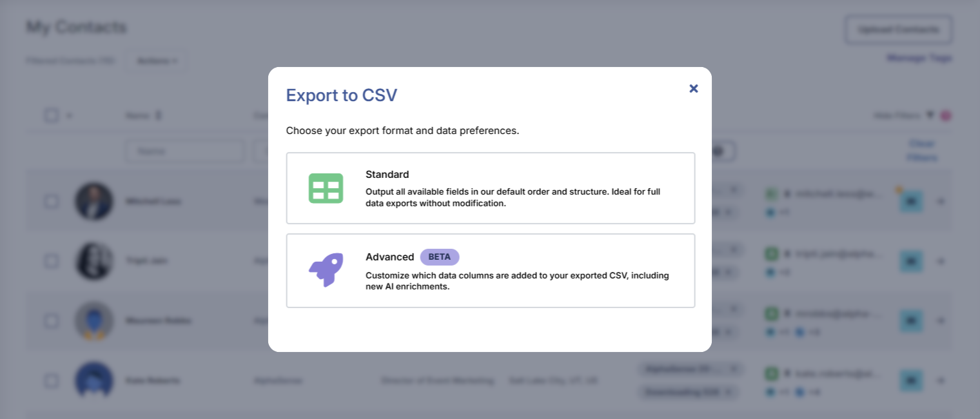
Task: Open the video meeting icon on Kate Roberts row
Action: point(911,380)
